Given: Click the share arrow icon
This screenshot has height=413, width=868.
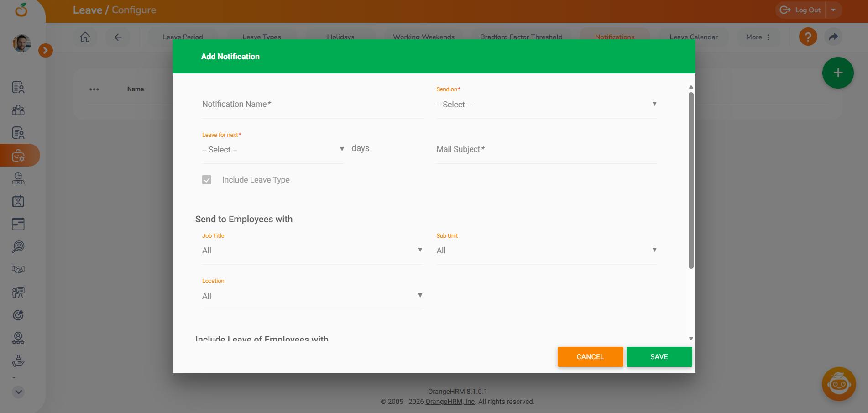Looking at the screenshot, I should pyautogui.click(x=833, y=37).
